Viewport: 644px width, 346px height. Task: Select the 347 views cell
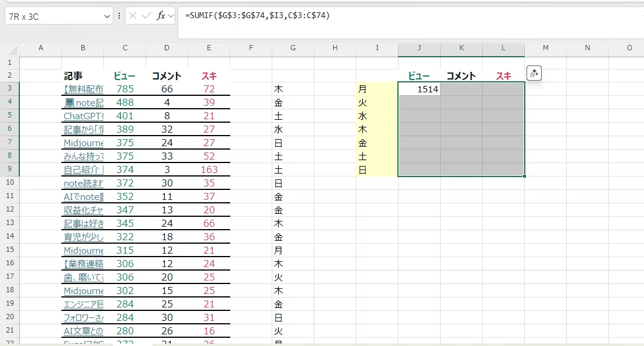125,210
